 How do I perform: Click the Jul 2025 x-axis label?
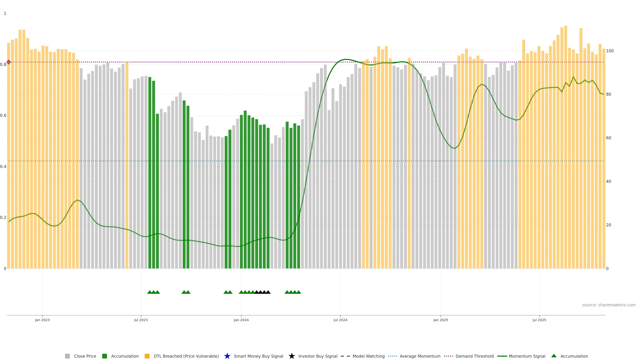[539, 320]
